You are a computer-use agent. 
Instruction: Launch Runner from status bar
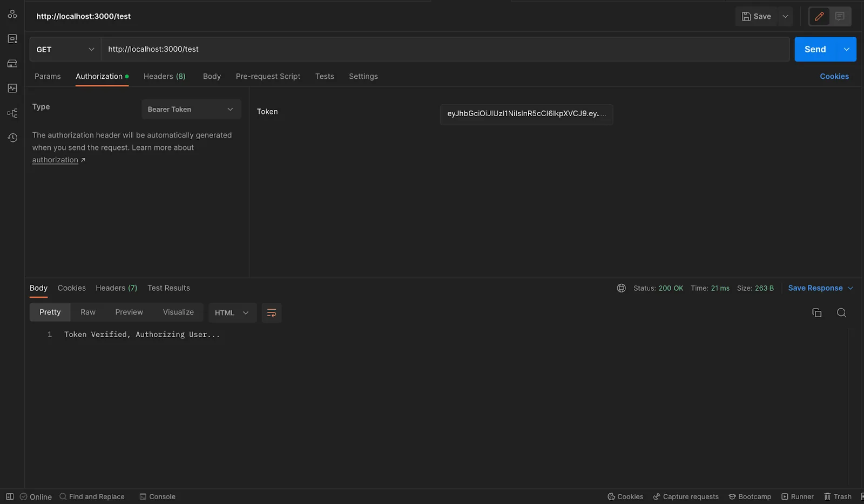pyautogui.click(x=798, y=496)
